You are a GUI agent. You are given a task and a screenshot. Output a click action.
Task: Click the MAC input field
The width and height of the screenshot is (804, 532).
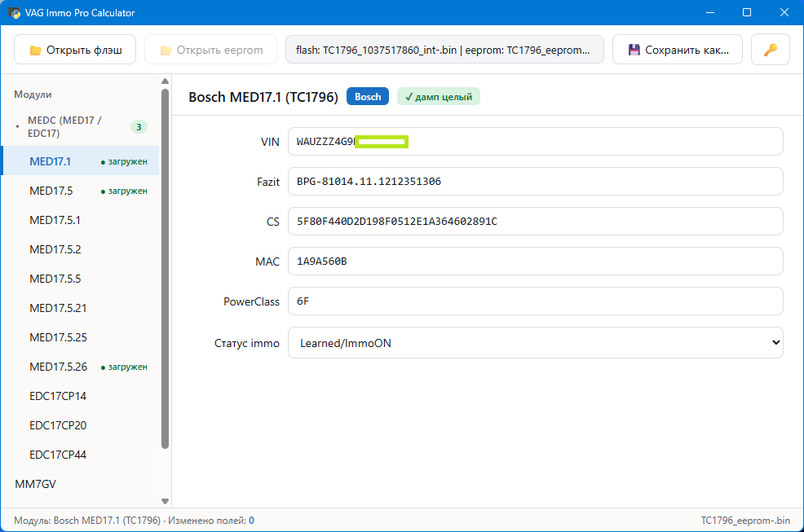click(x=535, y=262)
